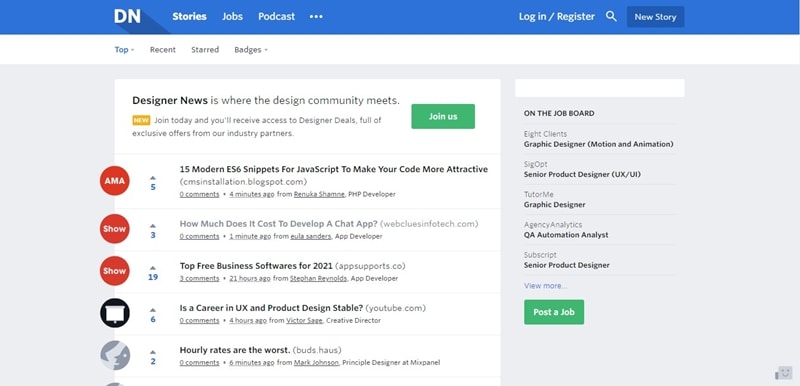Click the red AMA badge icon
This screenshot has width=800, height=386.
115,181
